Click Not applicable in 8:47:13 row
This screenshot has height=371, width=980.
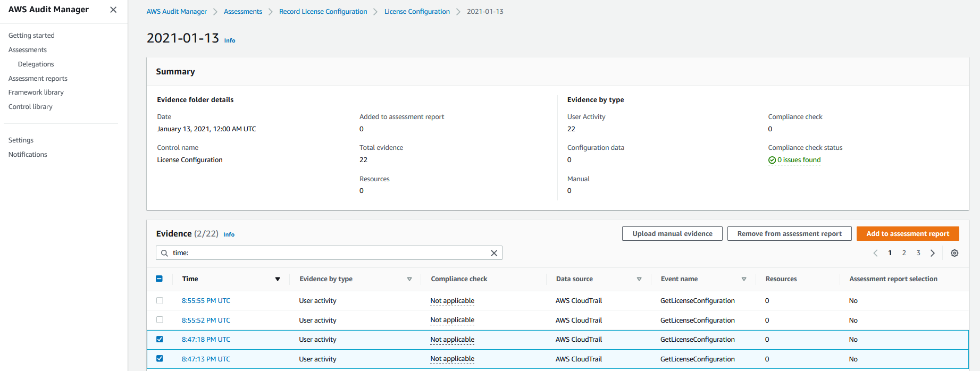coord(453,359)
